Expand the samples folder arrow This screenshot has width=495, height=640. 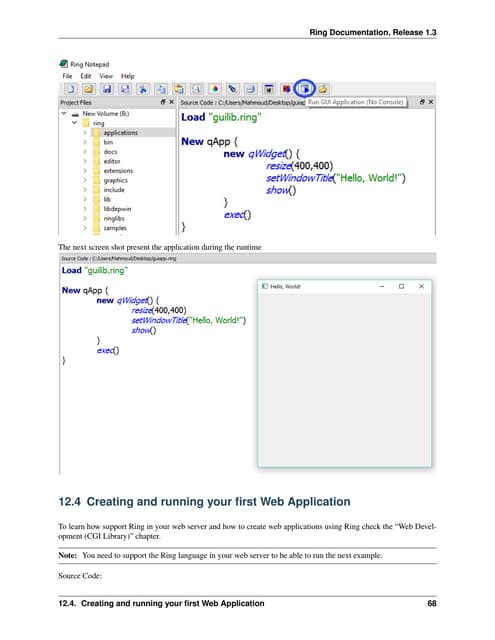(85, 228)
